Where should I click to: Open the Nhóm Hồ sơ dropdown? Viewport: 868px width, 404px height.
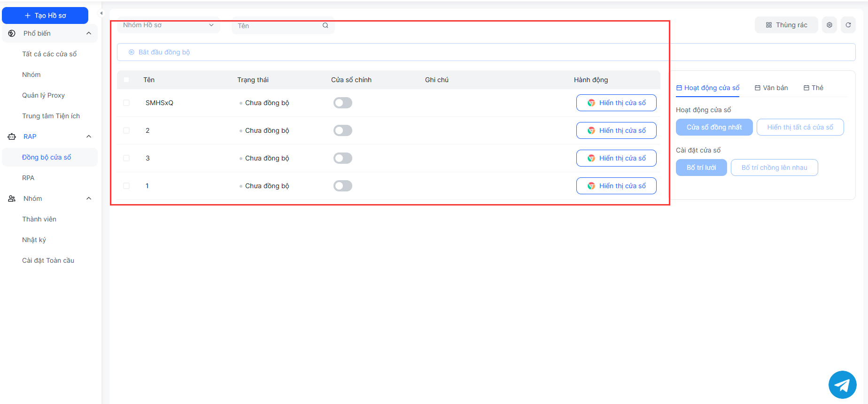(168, 25)
